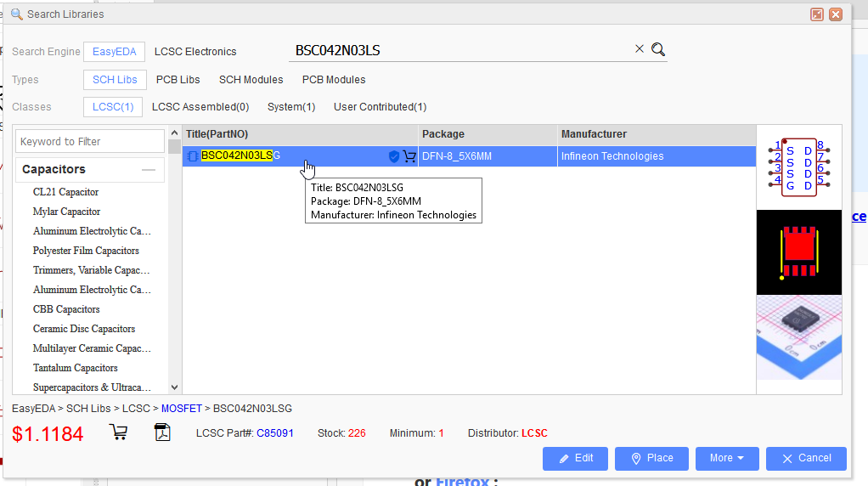The height and width of the screenshot is (486, 868).
Task: Click the component symbol icon beside BSC042N03LSG
Action: 193,156
